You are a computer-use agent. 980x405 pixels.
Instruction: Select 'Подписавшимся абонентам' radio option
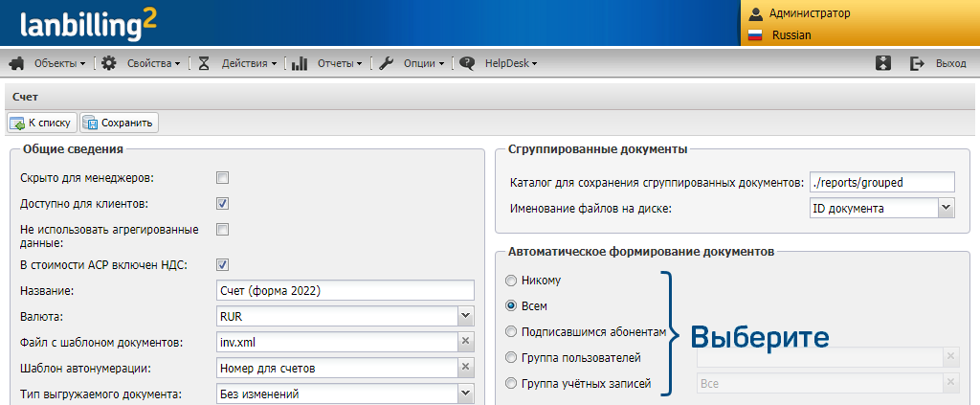511,331
